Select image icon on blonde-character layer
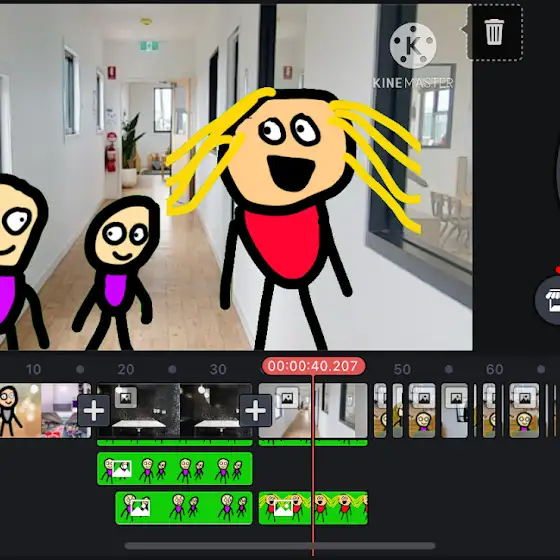The width and height of the screenshot is (560, 560). point(283,508)
